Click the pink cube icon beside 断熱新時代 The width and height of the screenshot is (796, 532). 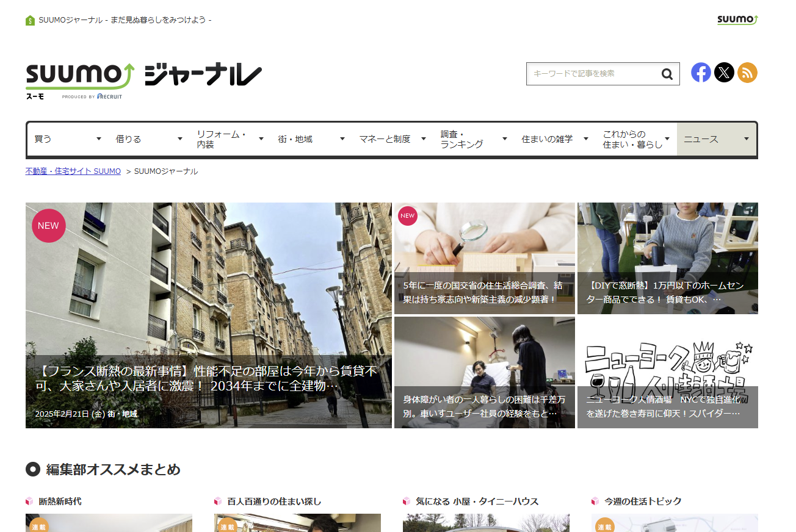click(29, 501)
